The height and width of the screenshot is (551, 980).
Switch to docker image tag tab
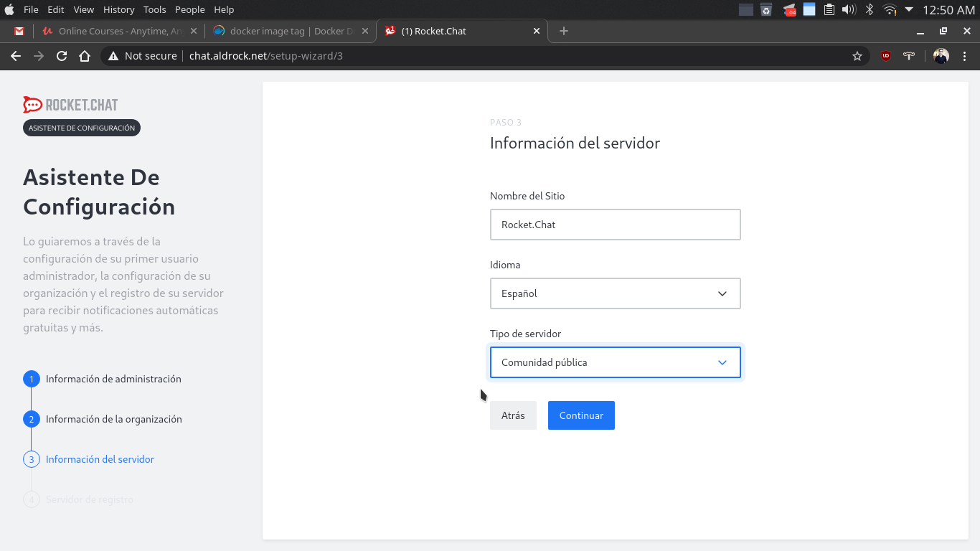(x=291, y=31)
